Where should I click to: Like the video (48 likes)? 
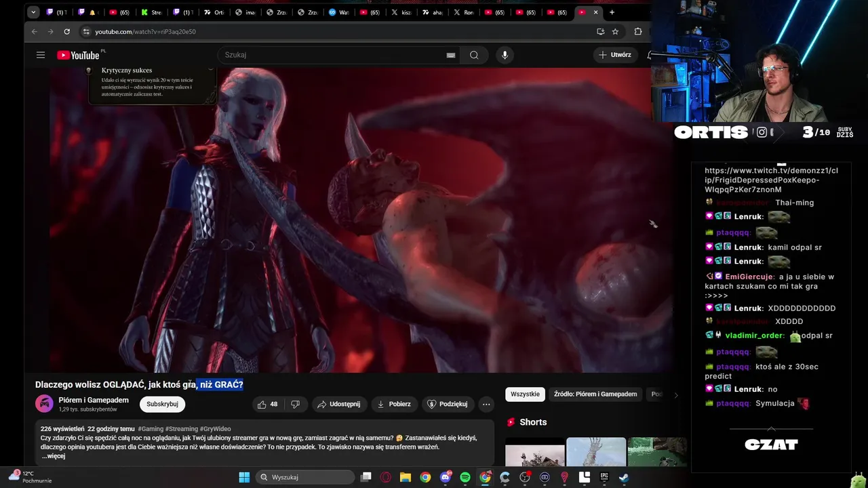tap(267, 404)
